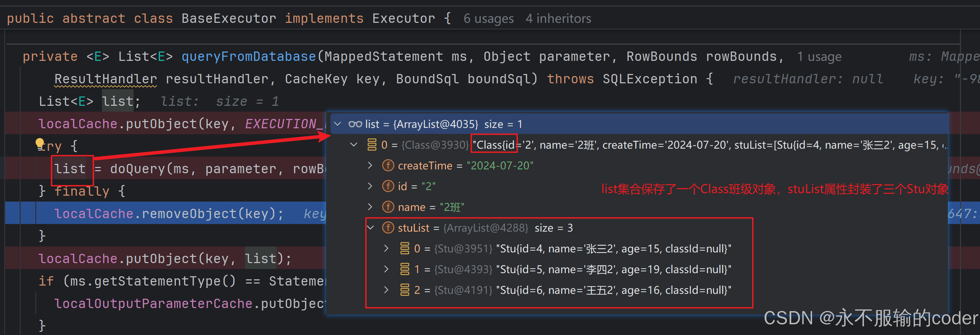Expand the id = "2" field node
Viewport: 980px width, 335px height.
(370, 186)
